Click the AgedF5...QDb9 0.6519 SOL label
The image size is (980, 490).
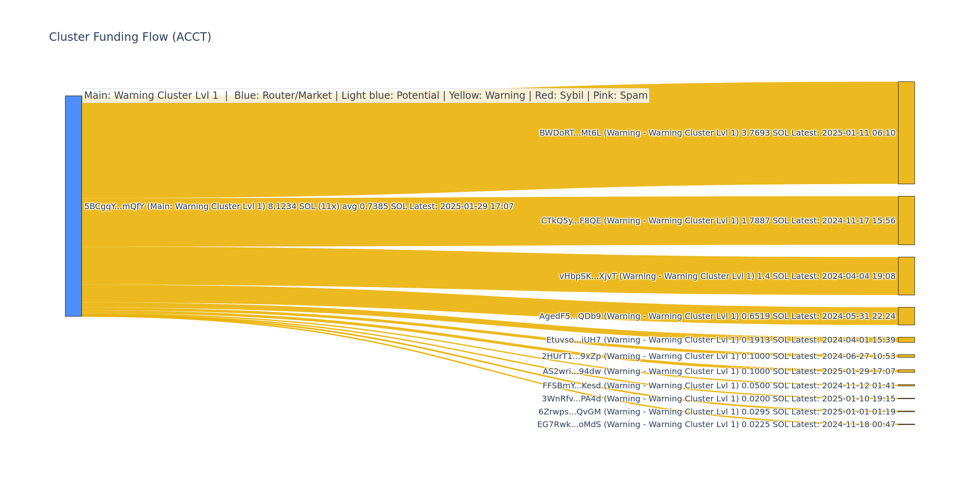pyautogui.click(x=717, y=316)
